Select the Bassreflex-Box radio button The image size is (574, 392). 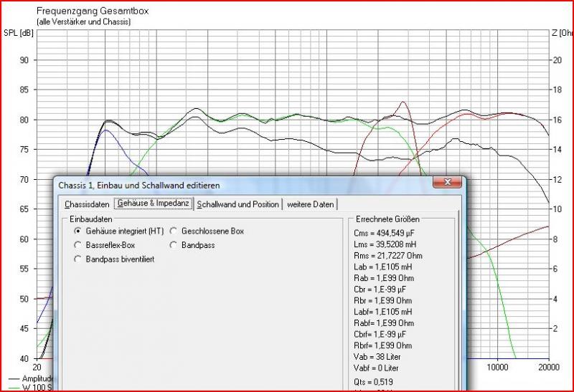click(x=79, y=245)
